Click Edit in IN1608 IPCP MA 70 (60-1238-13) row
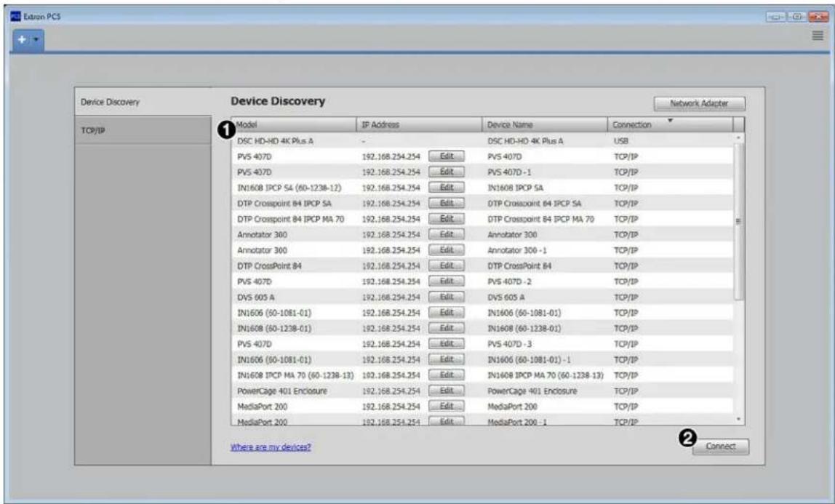 (447, 375)
